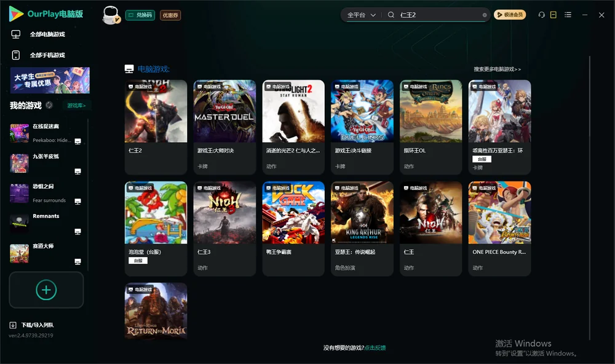Open the 极速会员 membership button
This screenshot has height=364, width=615.
click(x=509, y=15)
